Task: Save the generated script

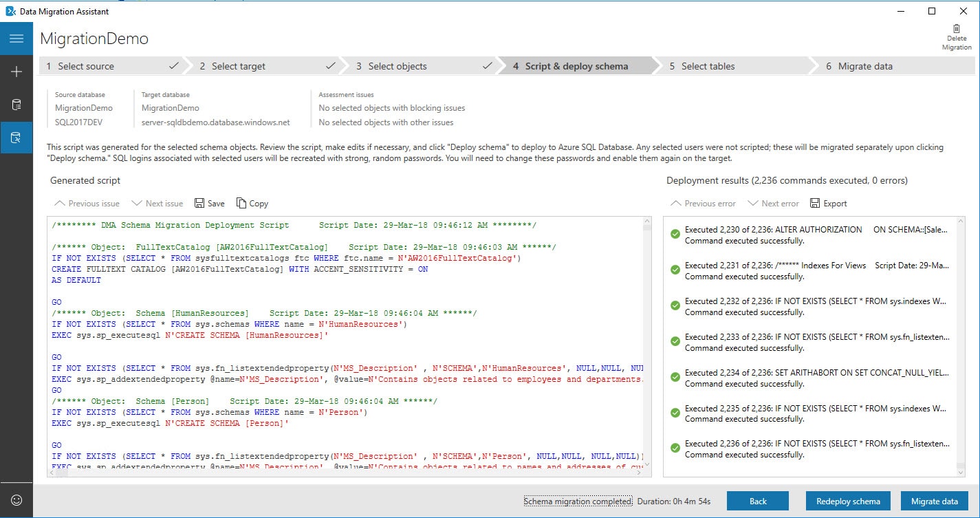Action: click(x=210, y=204)
